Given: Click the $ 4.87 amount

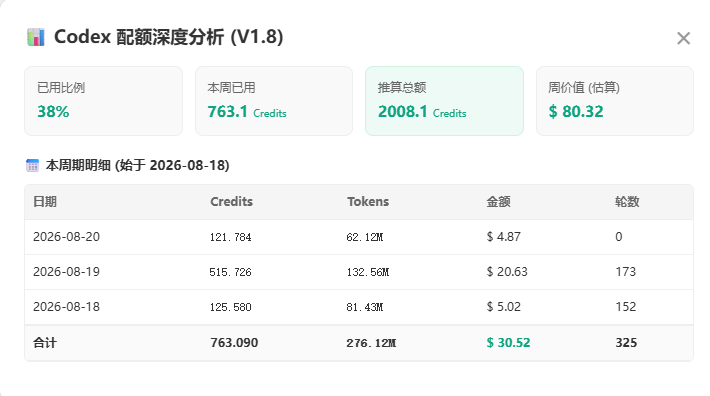Looking at the screenshot, I should 504,237.
